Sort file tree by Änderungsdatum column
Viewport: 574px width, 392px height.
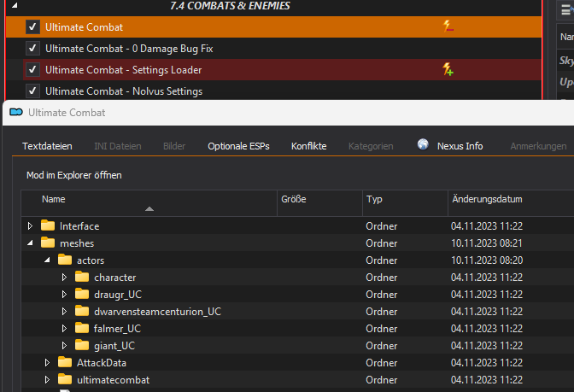[511, 203]
